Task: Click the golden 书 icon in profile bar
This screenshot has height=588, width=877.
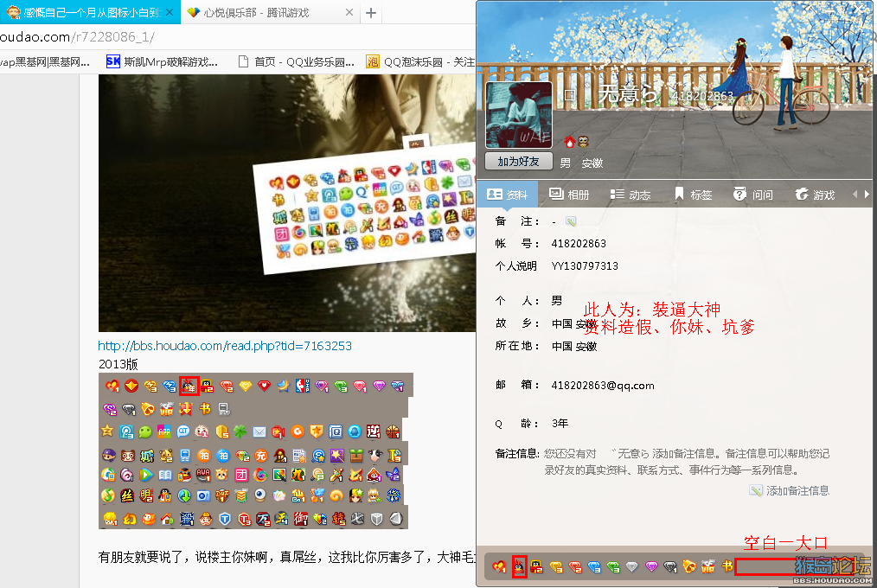Action: pyautogui.click(x=727, y=566)
